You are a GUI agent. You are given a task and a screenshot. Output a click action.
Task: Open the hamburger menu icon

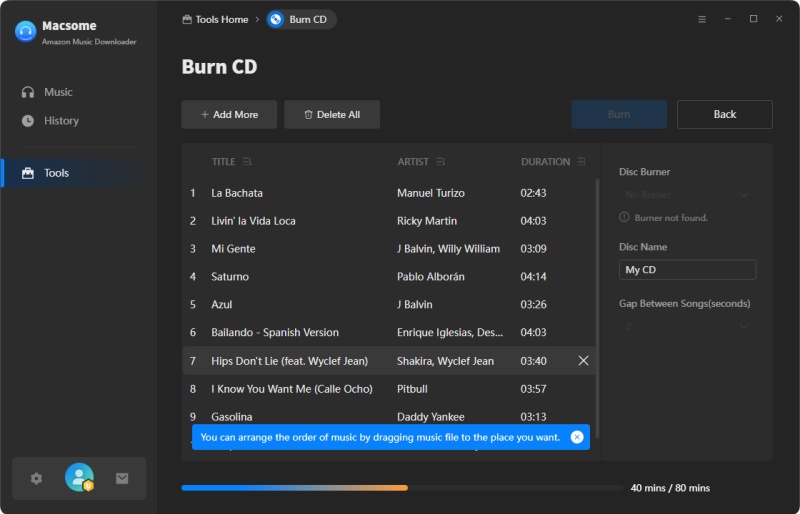pyautogui.click(x=702, y=19)
